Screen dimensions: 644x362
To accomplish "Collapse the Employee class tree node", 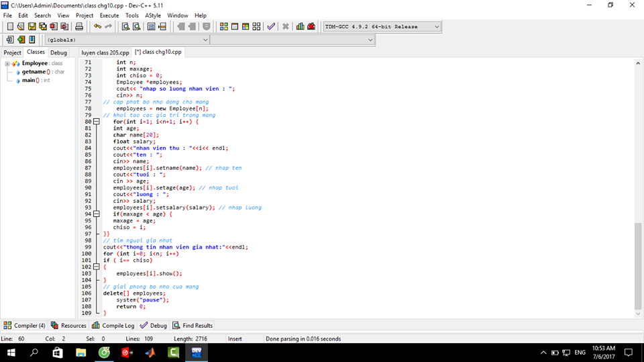I will coord(7,64).
